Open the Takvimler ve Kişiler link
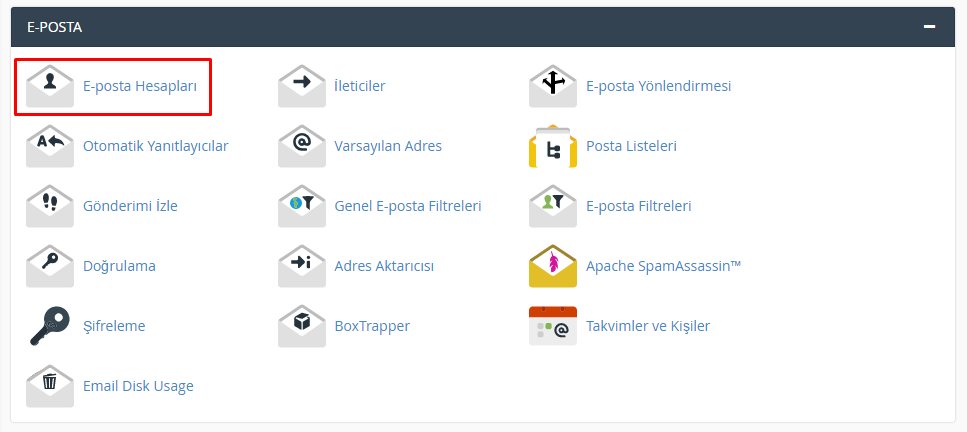 [x=647, y=326]
